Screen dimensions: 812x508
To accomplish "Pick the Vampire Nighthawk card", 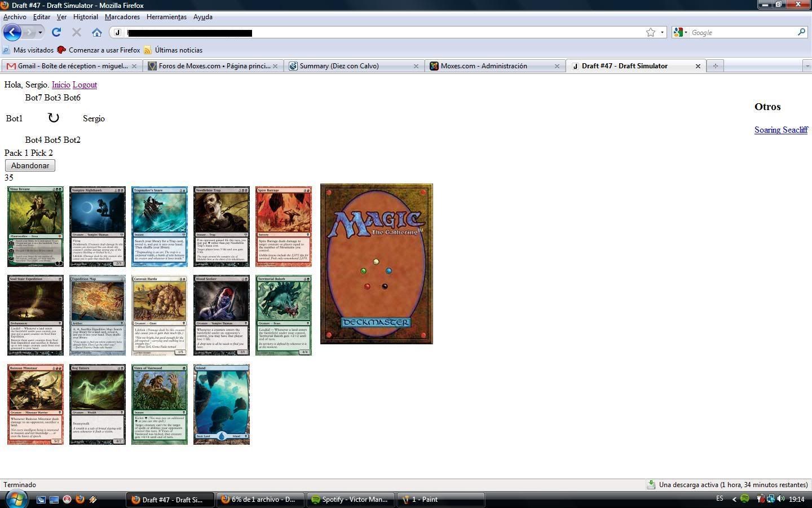I will [x=98, y=226].
